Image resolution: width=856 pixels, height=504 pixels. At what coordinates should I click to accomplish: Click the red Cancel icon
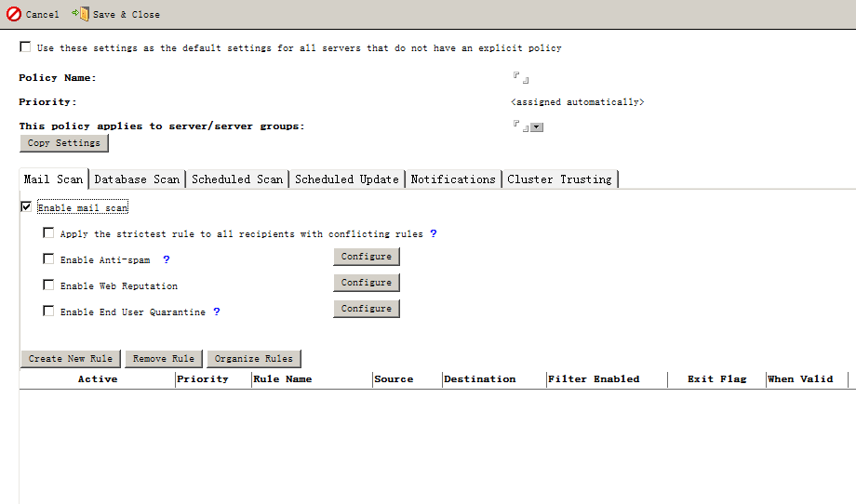[x=14, y=14]
